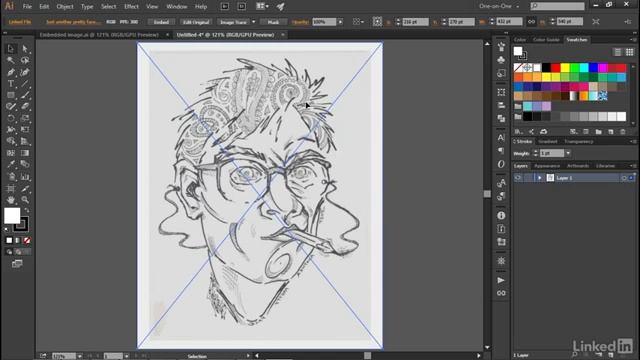Screen dimensions: 640x360
Task: Open the Object menu
Action: pos(64,7)
